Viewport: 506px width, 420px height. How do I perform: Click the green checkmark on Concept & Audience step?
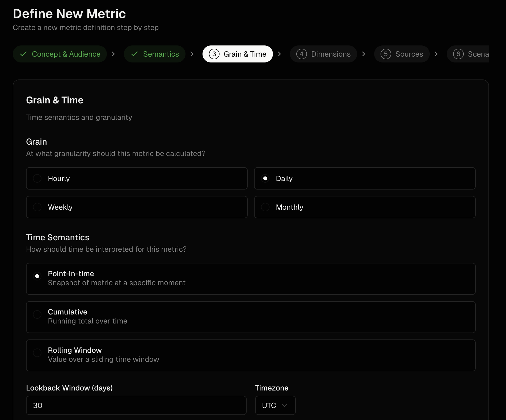pos(23,54)
